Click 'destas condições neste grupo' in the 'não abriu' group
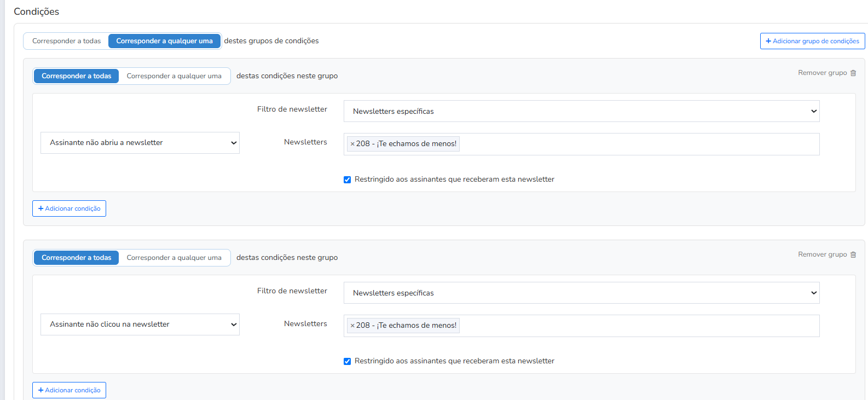 pos(287,76)
